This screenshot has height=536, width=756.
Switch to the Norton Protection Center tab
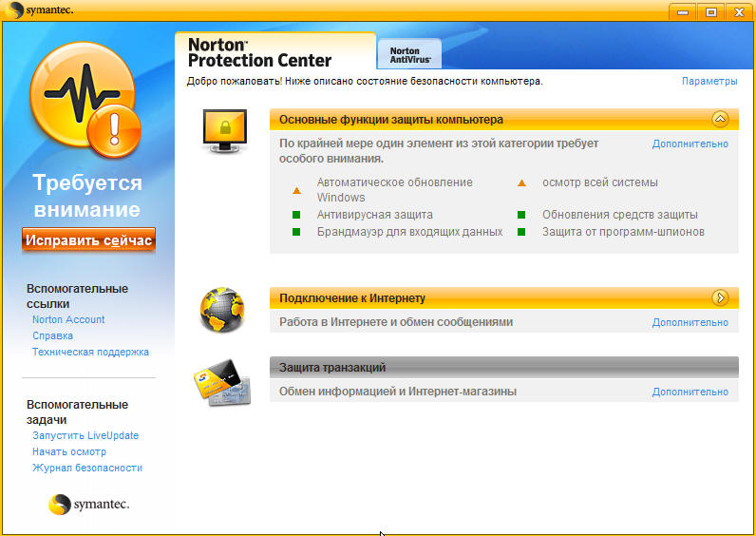click(x=274, y=52)
